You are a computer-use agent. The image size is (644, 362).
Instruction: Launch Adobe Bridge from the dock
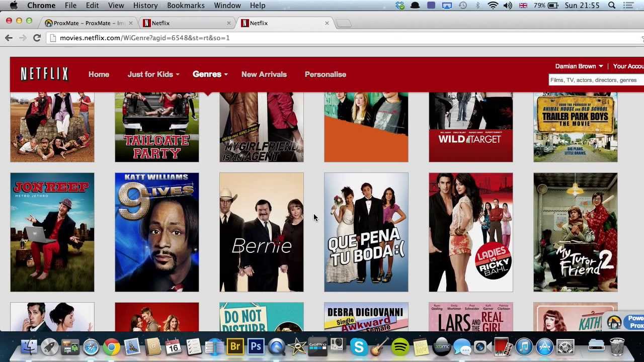click(235, 346)
